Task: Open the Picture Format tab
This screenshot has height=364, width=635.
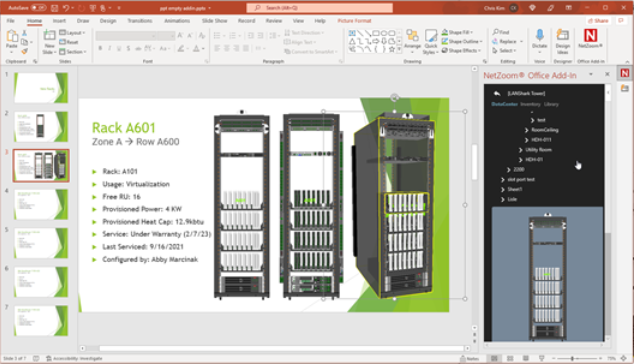Action: point(354,21)
